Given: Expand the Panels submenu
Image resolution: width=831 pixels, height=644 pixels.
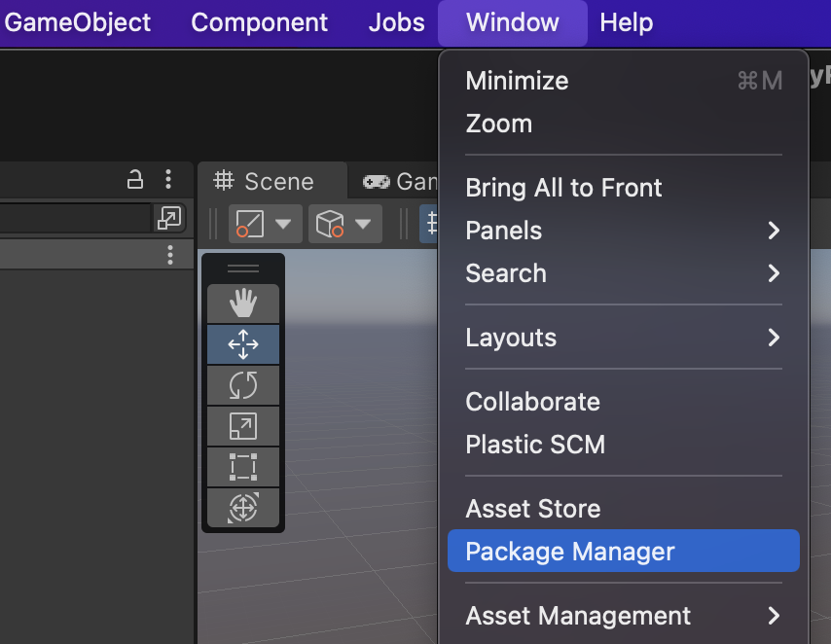Looking at the screenshot, I should (x=623, y=231).
